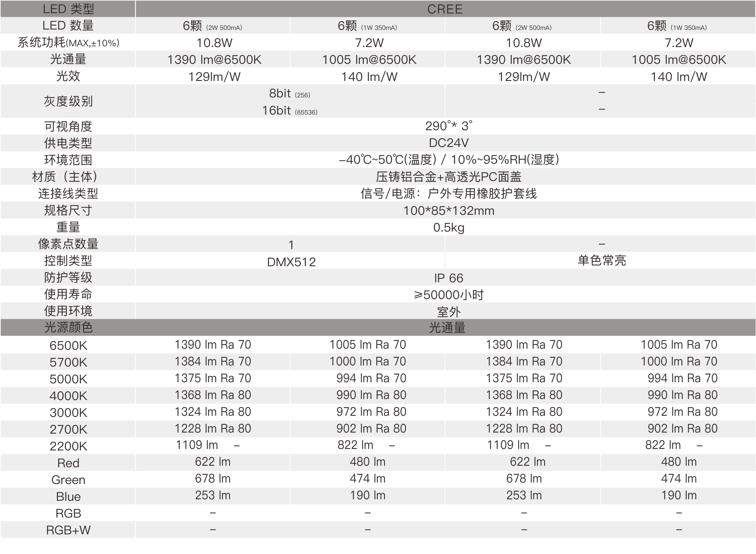This screenshot has height=554, width=756.
Task: Select the '灰度级别' row label
Action: [68, 101]
